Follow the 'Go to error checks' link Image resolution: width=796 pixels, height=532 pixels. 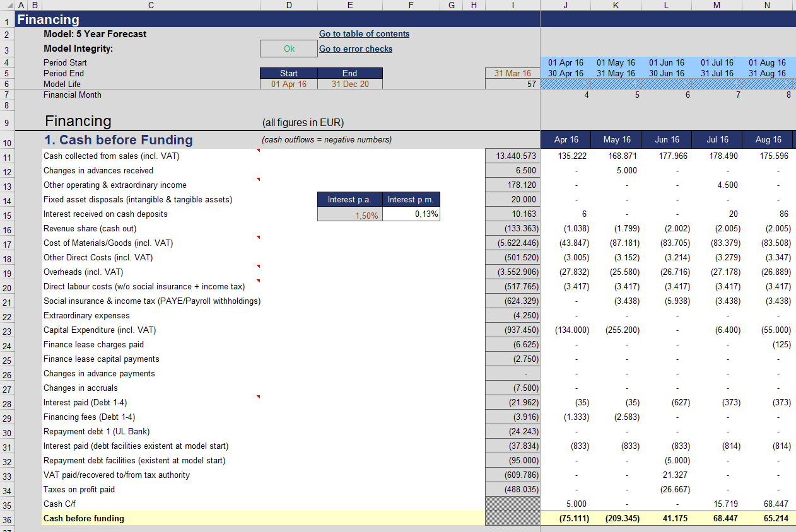click(x=356, y=49)
